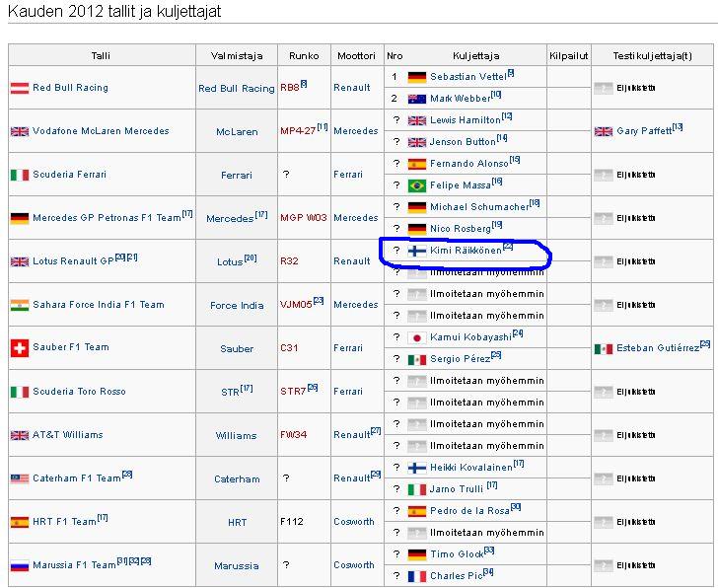Click the Spanish flag beside Pedro de la Rosa
The height and width of the screenshot is (588, 718).
[x=416, y=511]
